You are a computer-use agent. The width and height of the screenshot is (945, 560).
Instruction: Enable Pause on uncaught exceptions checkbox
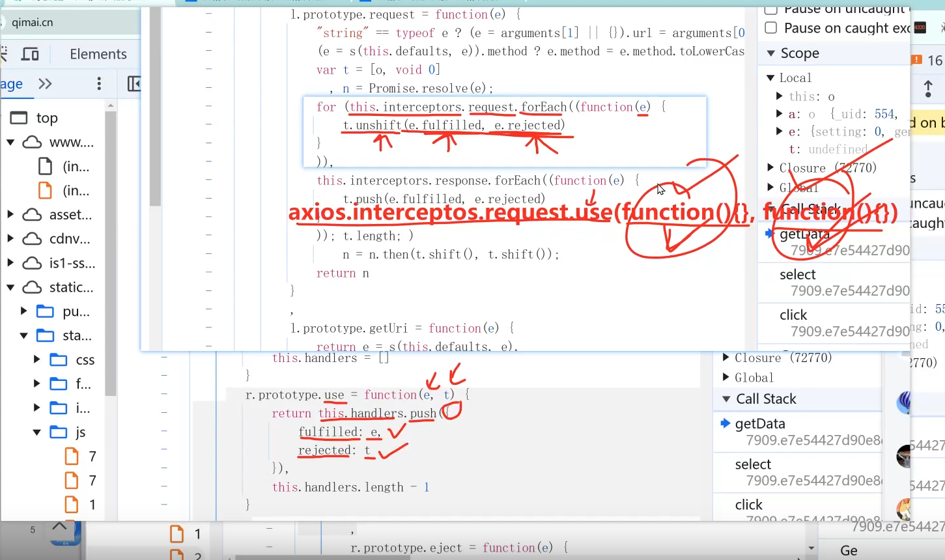point(771,9)
